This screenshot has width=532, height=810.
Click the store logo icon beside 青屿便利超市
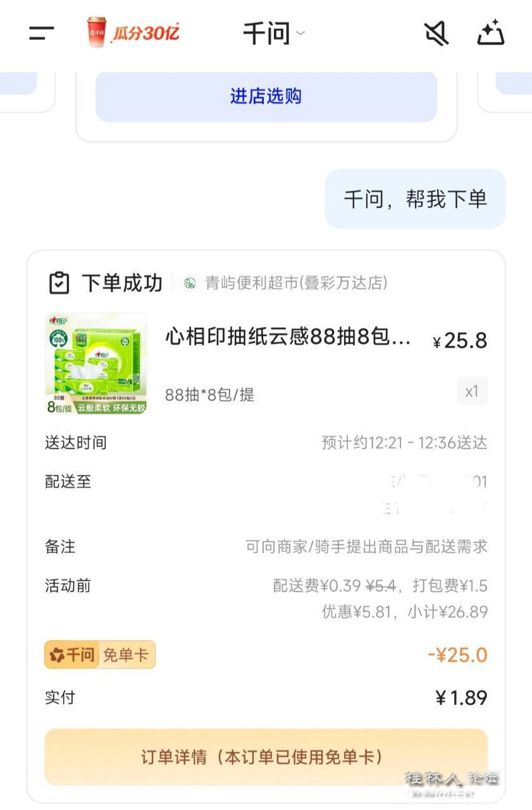click(190, 283)
